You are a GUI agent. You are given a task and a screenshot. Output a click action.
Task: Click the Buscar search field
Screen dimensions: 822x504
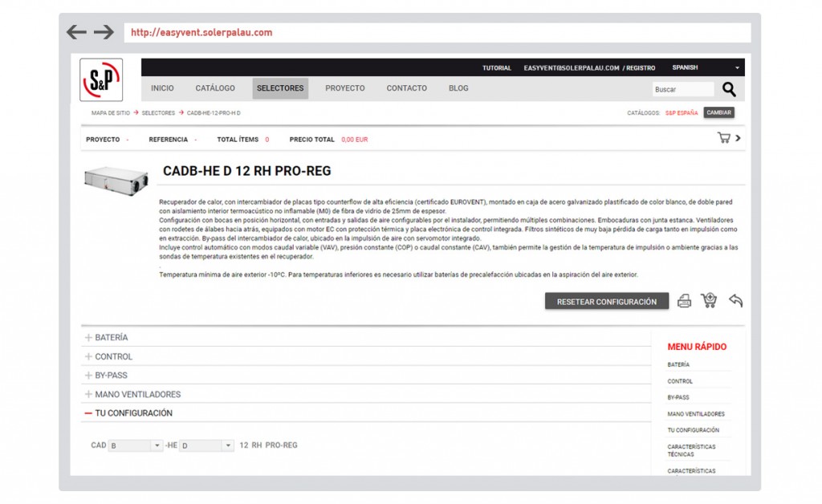pos(683,90)
